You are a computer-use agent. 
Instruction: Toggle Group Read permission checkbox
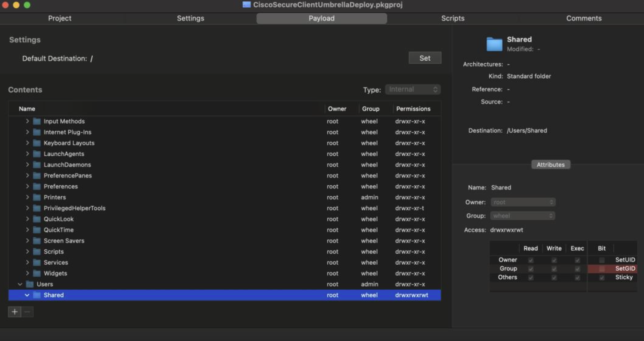point(530,269)
